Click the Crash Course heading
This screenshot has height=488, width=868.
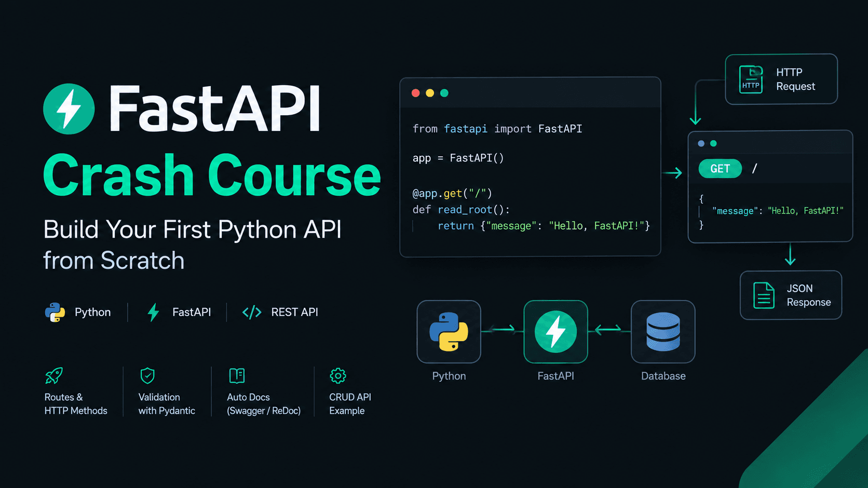(x=212, y=175)
